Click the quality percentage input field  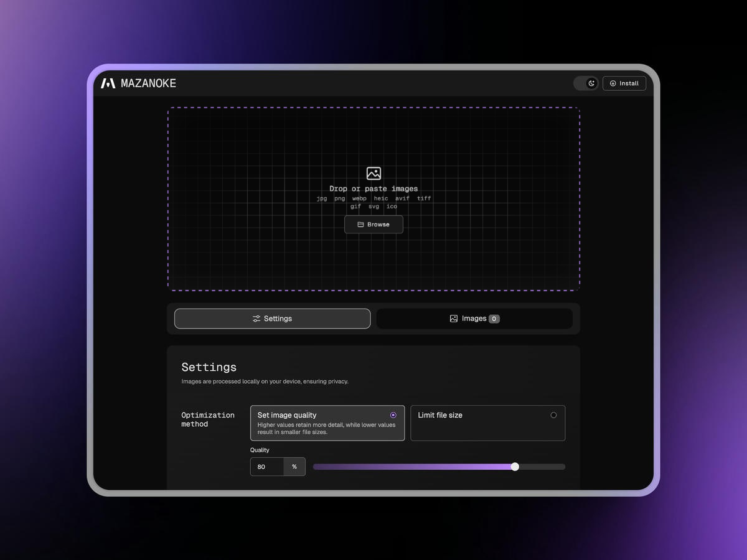point(268,466)
